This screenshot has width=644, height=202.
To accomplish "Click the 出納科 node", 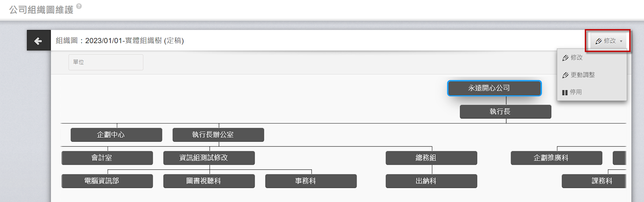I will (431, 181).
